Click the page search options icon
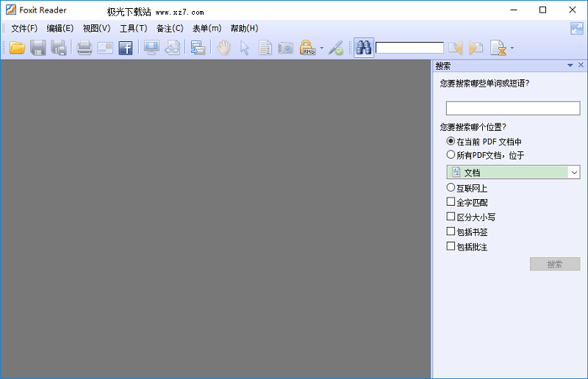The image size is (588, 379). click(x=498, y=48)
